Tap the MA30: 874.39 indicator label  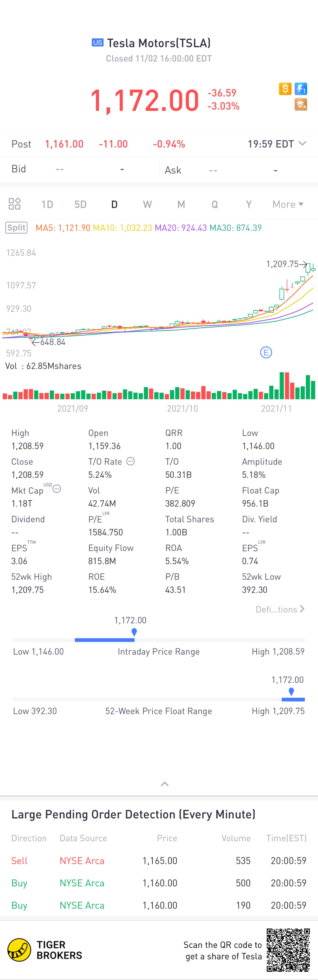[235, 228]
